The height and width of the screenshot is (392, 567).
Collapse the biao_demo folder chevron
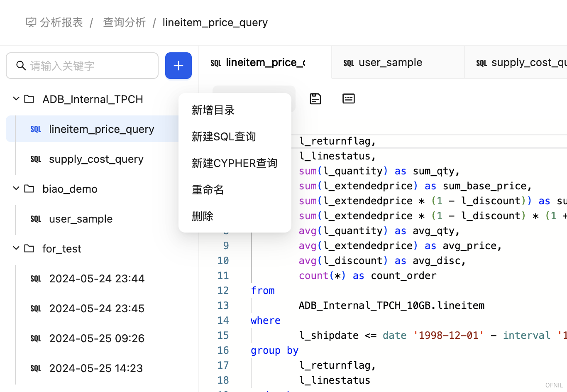click(x=16, y=189)
